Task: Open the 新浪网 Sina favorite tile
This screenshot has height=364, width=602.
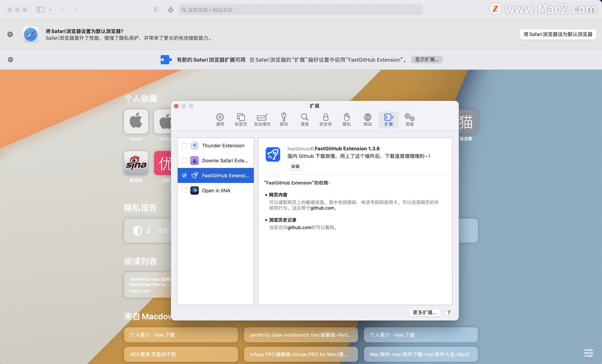Action: point(136,163)
